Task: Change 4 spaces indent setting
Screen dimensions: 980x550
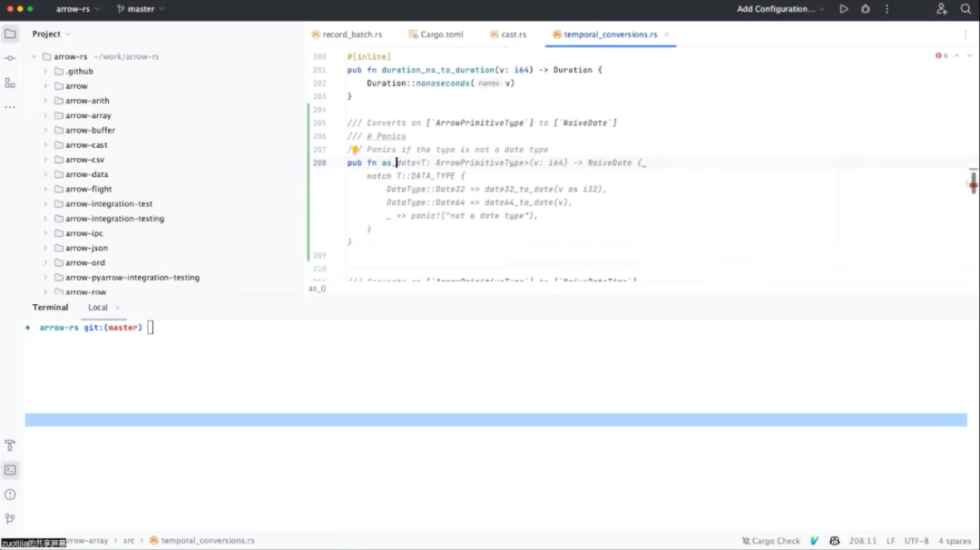Action: pyautogui.click(x=955, y=541)
